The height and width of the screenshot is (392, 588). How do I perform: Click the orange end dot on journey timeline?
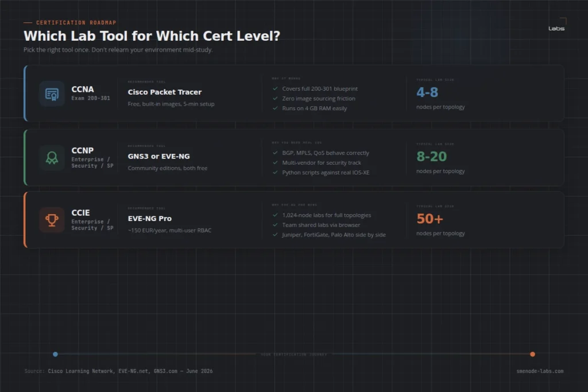tap(532, 354)
